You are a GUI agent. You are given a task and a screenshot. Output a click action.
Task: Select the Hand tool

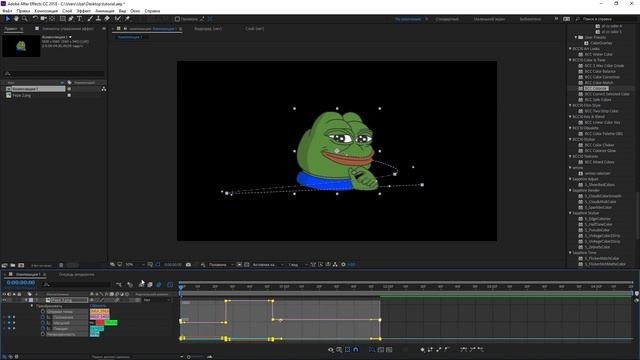coord(16,19)
